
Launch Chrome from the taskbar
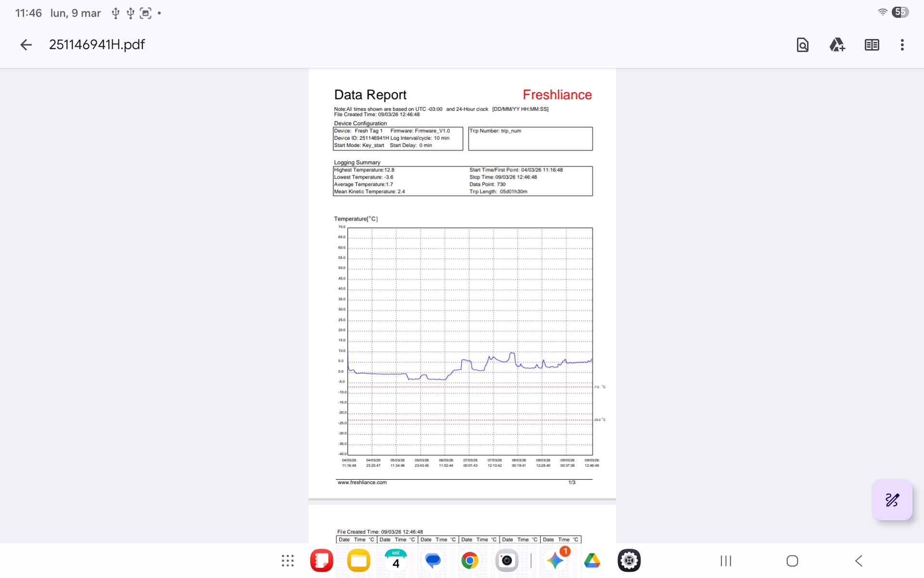coord(470,561)
